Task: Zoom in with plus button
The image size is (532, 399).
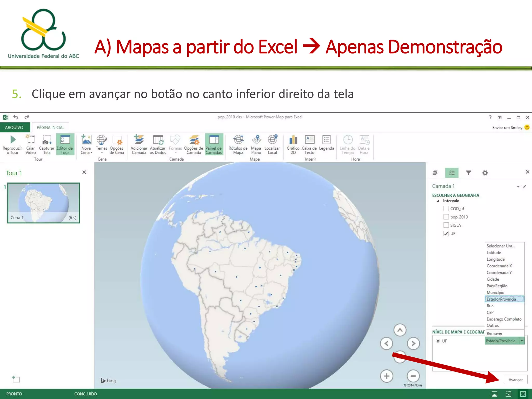Action: tap(387, 376)
